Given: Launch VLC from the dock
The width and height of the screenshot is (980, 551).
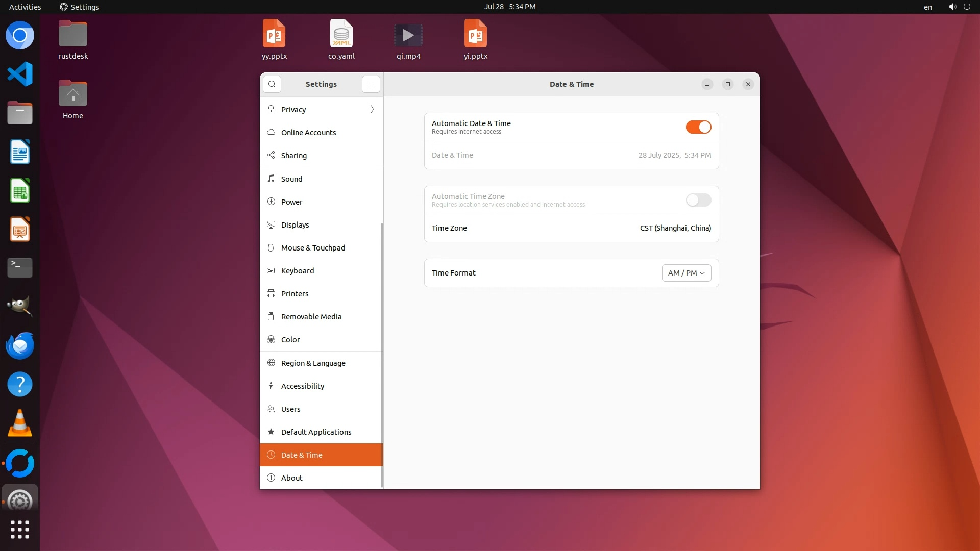Looking at the screenshot, I should tap(20, 423).
